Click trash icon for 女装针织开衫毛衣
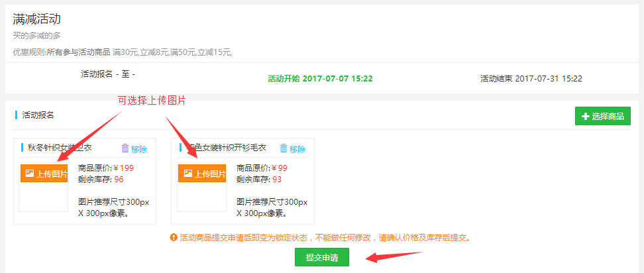 (x=284, y=148)
